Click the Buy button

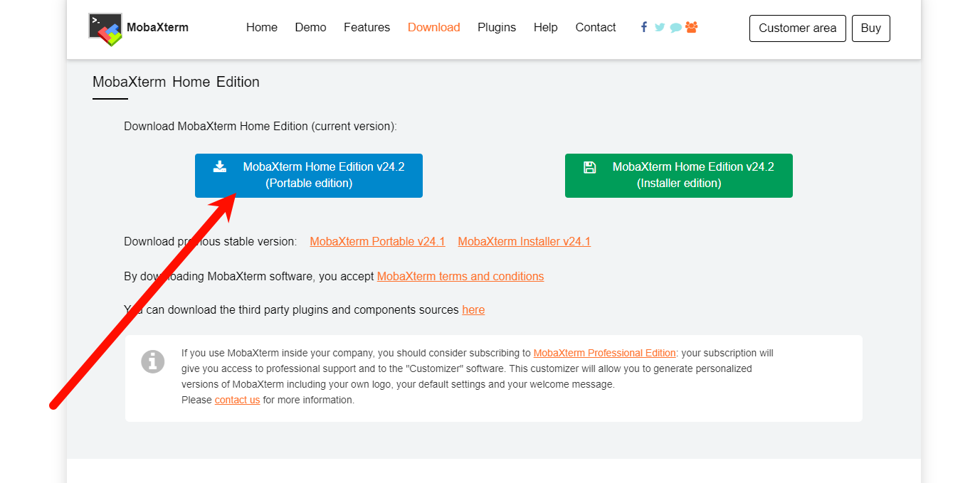(871, 28)
